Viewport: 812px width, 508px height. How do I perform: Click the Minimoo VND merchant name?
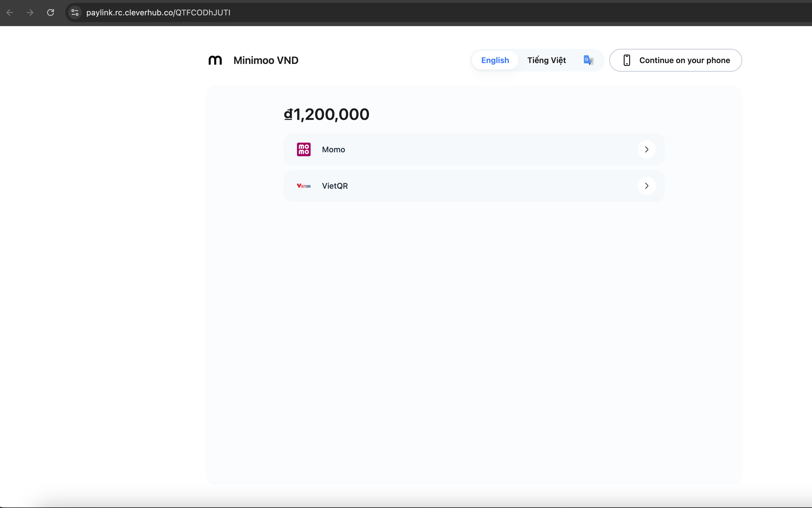(x=266, y=61)
